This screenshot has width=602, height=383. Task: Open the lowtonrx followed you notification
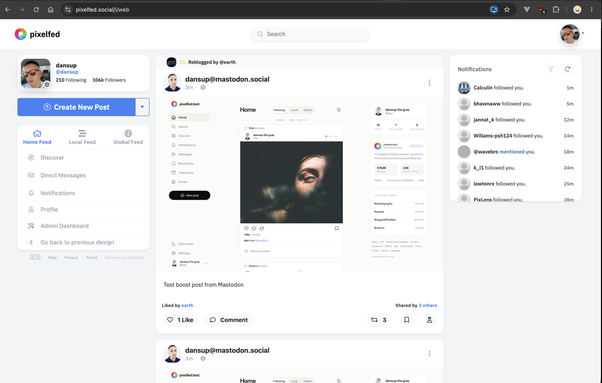coord(516,184)
